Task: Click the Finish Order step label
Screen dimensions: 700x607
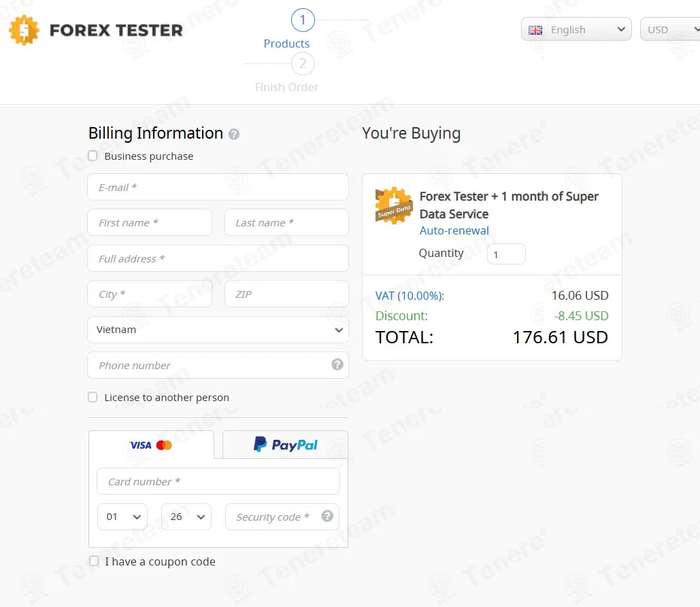Action: click(x=286, y=88)
